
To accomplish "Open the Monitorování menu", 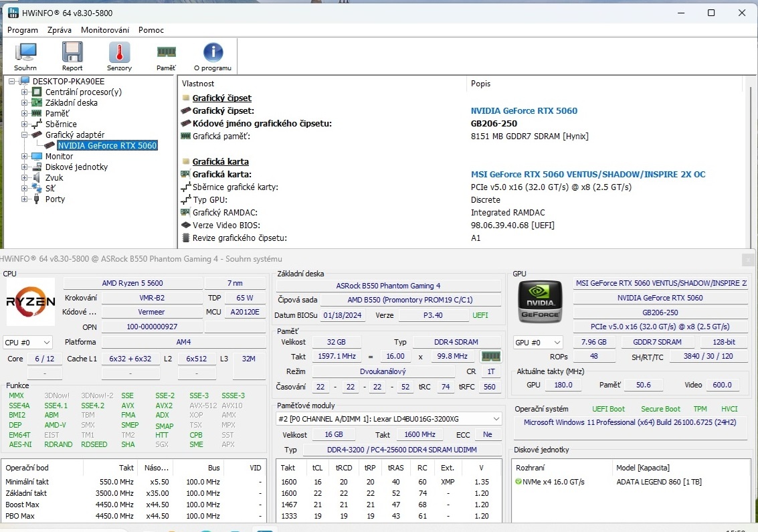I will [105, 30].
